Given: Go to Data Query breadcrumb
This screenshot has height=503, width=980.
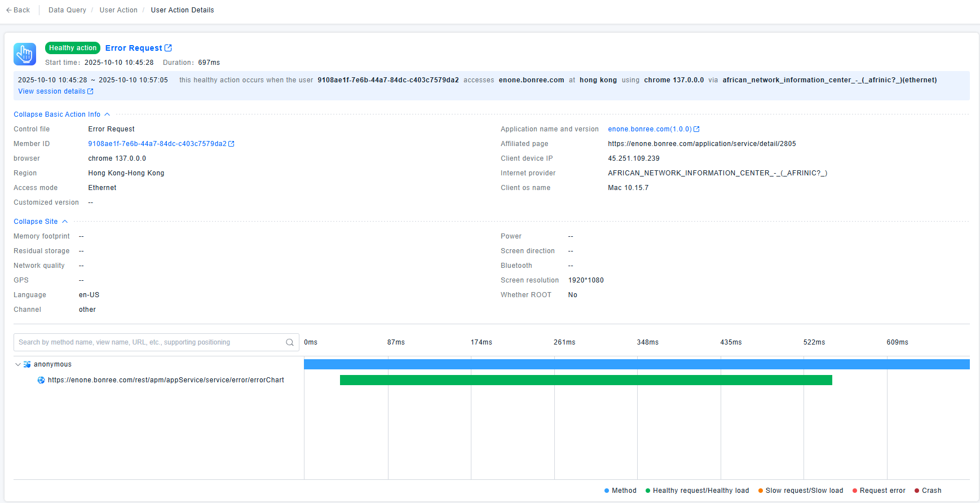Looking at the screenshot, I should (67, 10).
